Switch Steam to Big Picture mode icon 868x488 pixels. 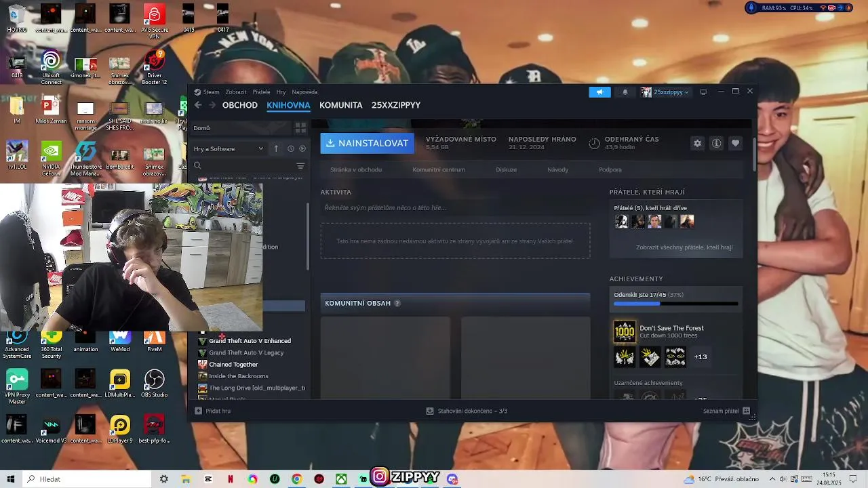coord(703,92)
